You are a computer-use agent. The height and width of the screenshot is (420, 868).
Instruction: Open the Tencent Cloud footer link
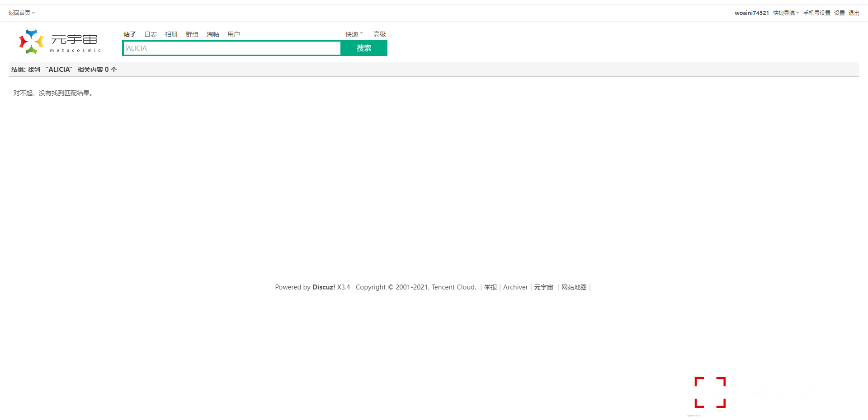pyautogui.click(x=453, y=287)
